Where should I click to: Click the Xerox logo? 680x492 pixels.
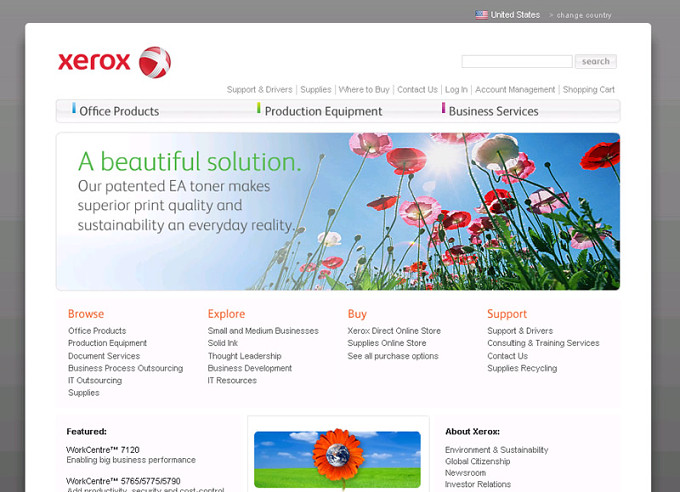pyautogui.click(x=114, y=62)
